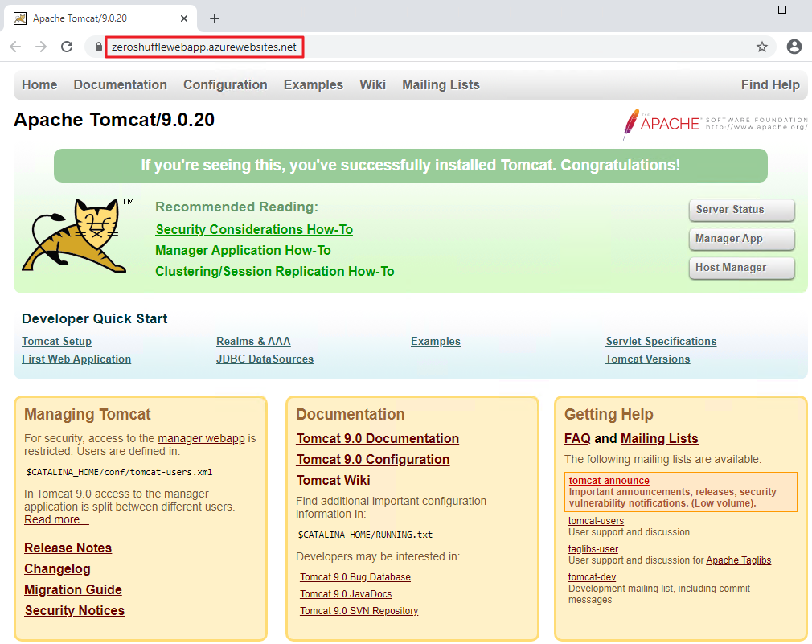Open the Release Notes link
812x644 pixels.
coord(68,548)
